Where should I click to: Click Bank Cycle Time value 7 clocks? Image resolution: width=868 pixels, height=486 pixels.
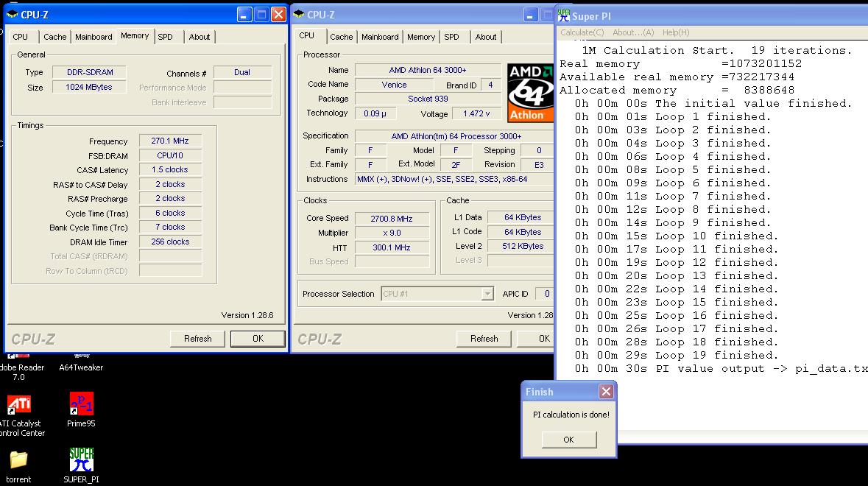(x=170, y=227)
